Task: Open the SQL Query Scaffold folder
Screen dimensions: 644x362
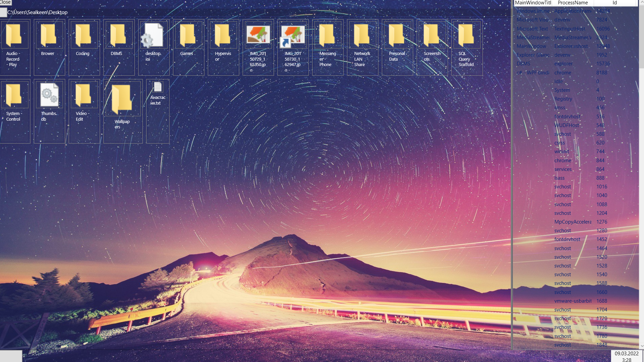Action: pos(466,35)
